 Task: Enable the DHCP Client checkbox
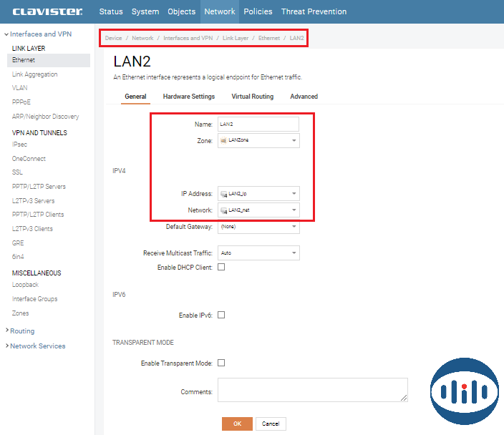[221, 267]
